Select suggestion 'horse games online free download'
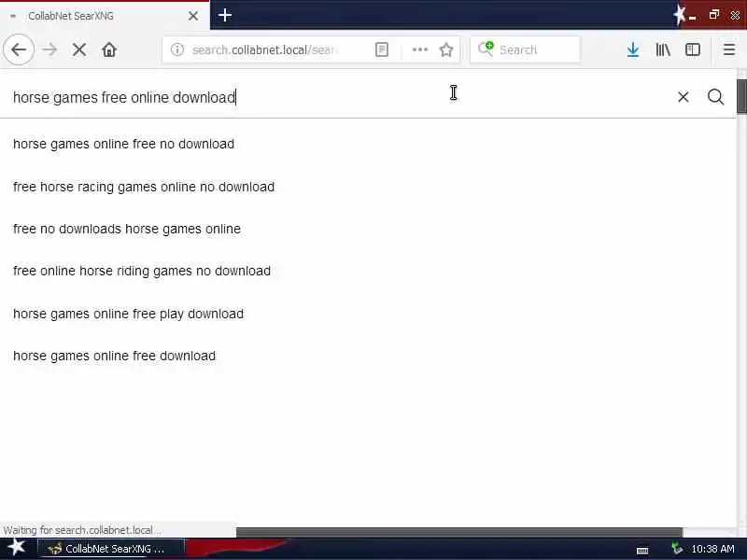This screenshot has width=747, height=560. pos(114,356)
